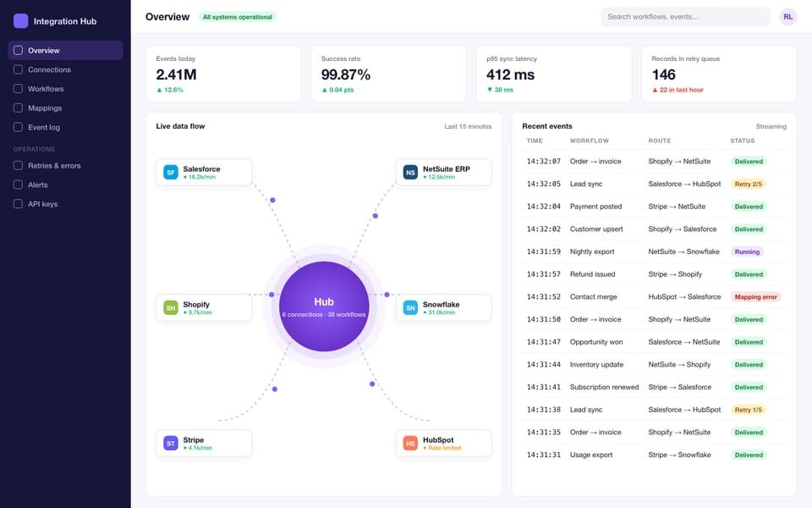Click the Running status badge
The height and width of the screenshot is (508, 812).
click(747, 252)
